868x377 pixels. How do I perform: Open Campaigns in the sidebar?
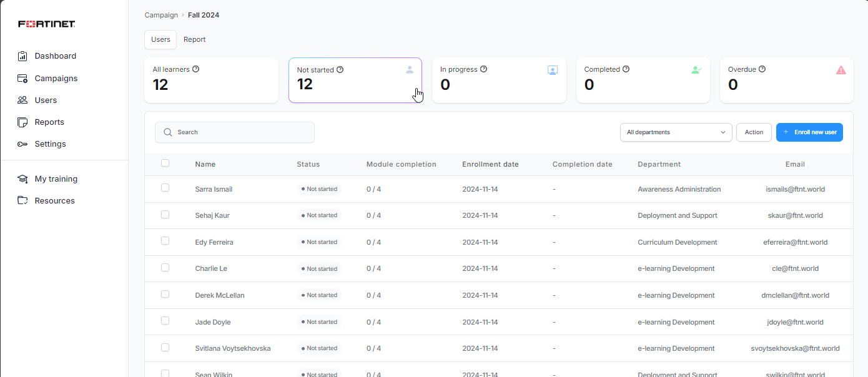click(x=56, y=79)
